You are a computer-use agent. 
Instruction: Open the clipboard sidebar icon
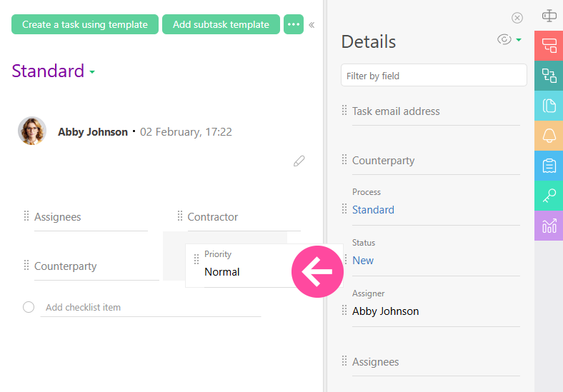tap(549, 166)
